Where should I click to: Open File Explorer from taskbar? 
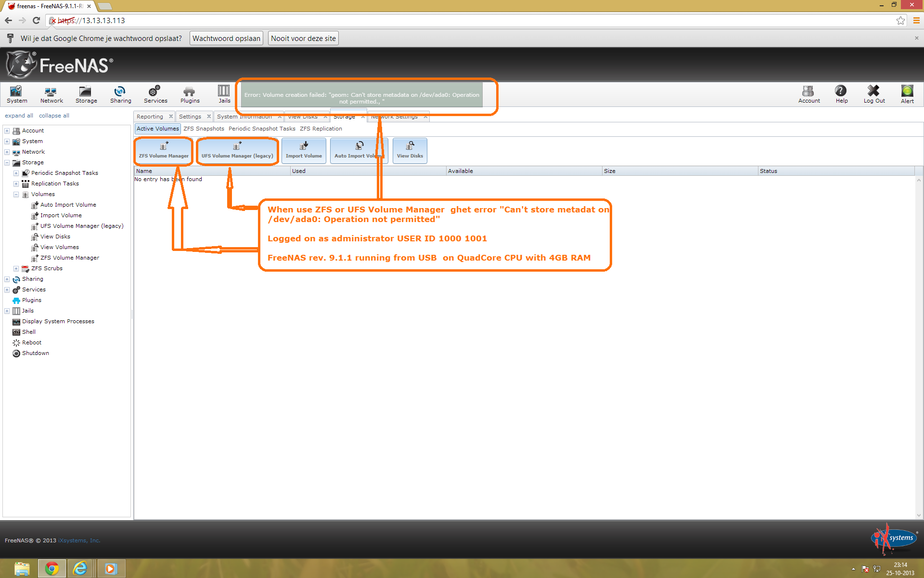pos(22,569)
